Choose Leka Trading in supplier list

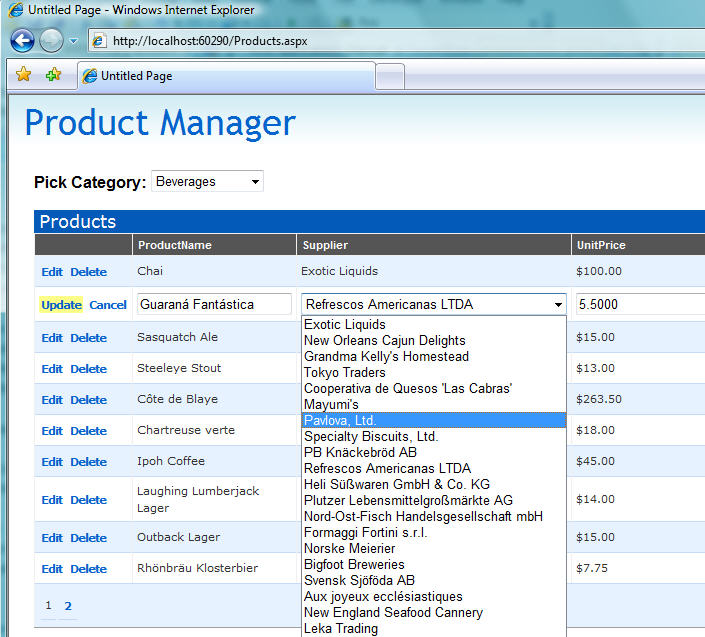coord(434,628)
